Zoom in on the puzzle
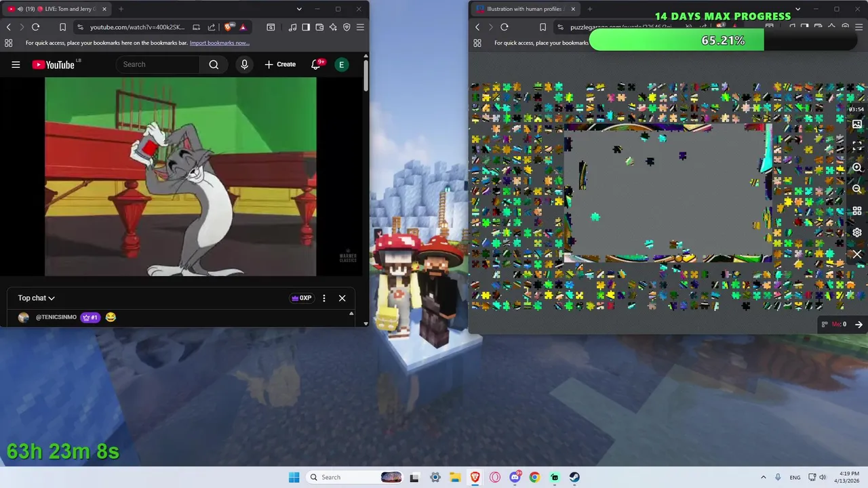This screenshot has width=868, height=488. pos(857,167)
